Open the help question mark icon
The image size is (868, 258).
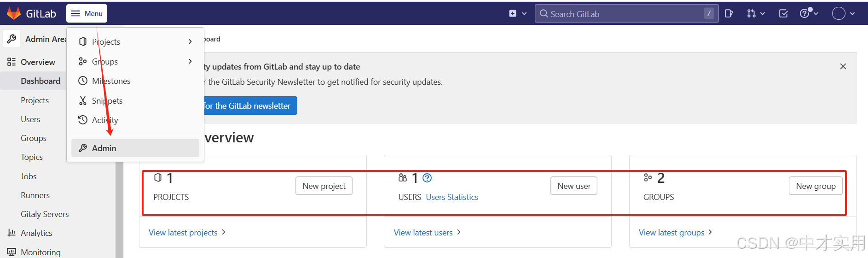click(x=804, y=13)
